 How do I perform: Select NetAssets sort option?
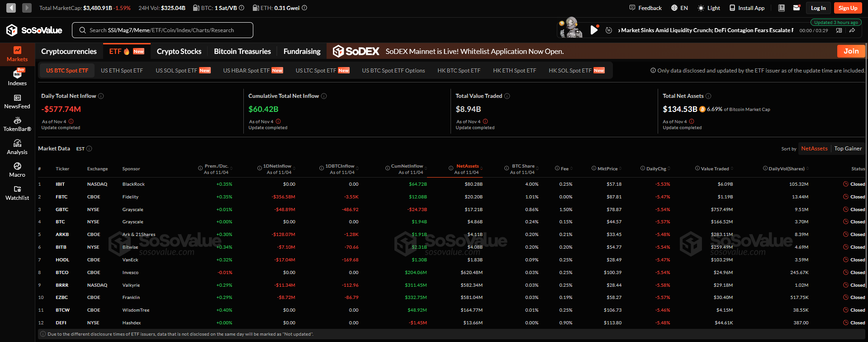[814, 149]
